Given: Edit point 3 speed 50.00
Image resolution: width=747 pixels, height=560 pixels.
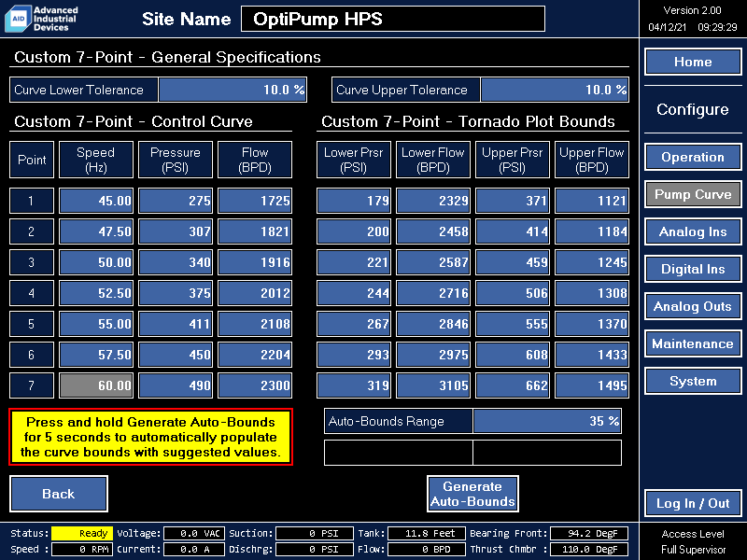Looking at the screenshot, I should click(96, 262).
